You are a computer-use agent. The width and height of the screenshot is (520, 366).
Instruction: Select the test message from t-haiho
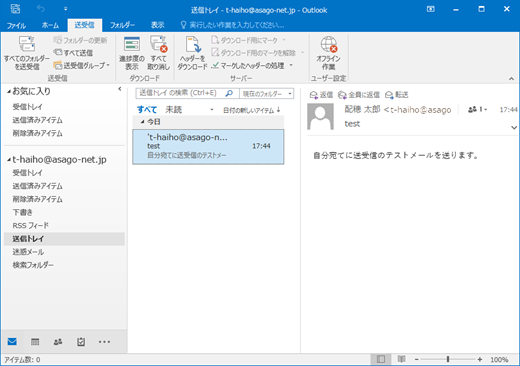click(x=208, y=147)
